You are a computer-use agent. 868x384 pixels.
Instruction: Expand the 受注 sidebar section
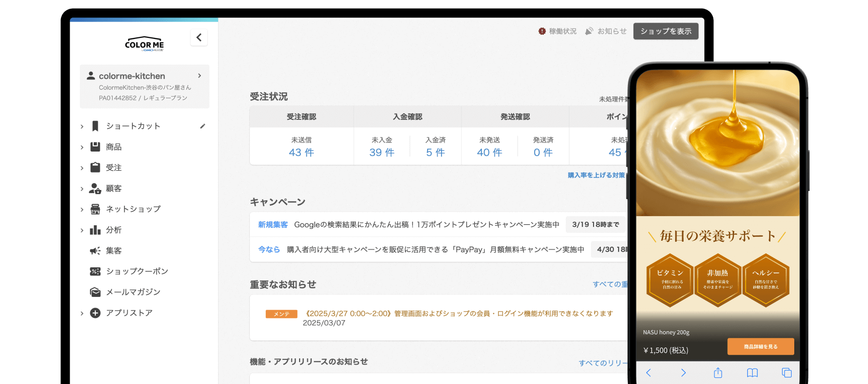[x=82, y=168]
